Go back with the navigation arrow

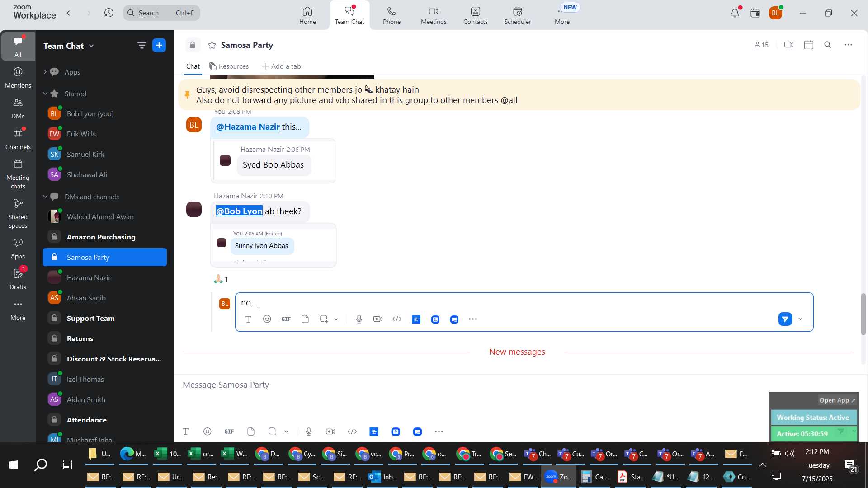coord(69,13)
